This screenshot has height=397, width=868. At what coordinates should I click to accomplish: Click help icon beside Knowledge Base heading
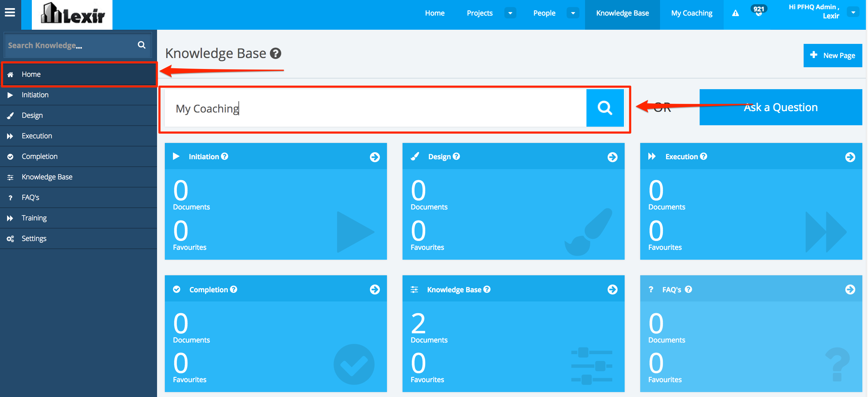pos(276,53)
